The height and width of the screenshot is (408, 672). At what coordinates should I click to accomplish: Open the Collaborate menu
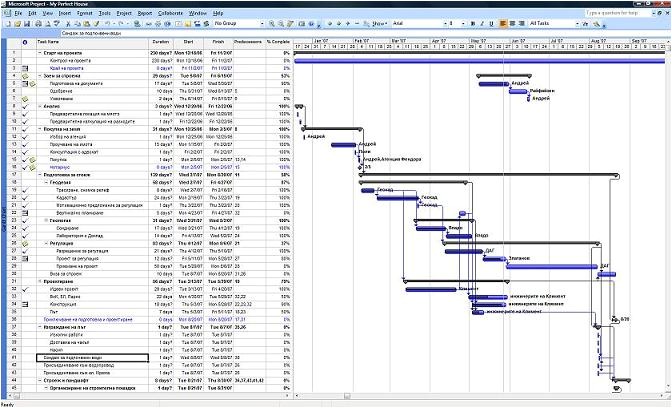coord(170,13)
